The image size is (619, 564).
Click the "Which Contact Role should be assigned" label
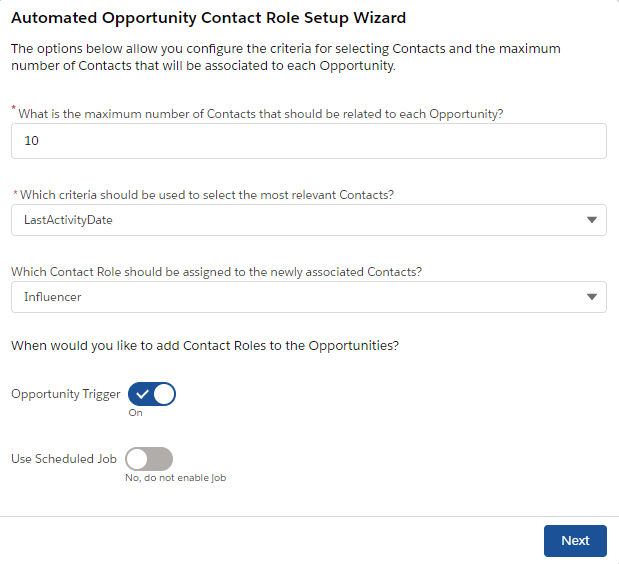(x=216, y=272)
